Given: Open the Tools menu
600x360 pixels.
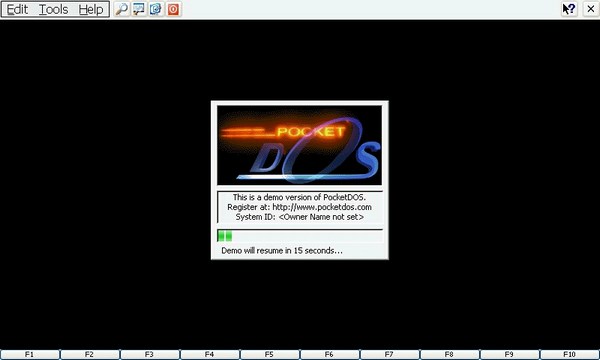Looking at the screenshot, I should 54,9.
